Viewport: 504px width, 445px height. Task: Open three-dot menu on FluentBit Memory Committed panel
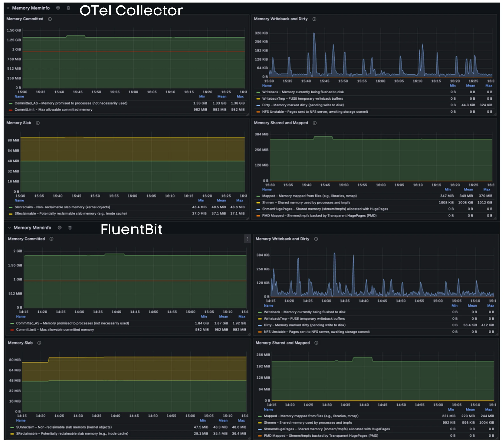pos(247,239)
